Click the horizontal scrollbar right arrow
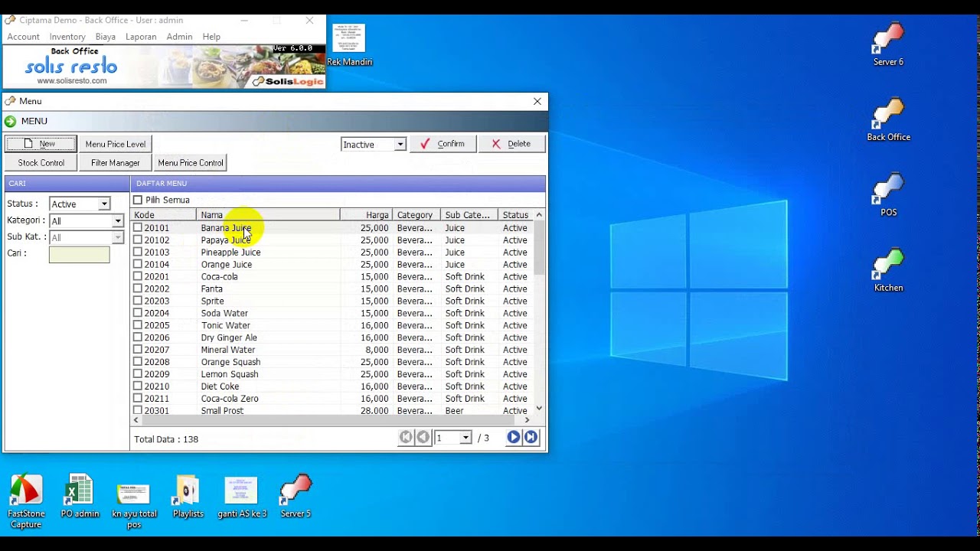The width and height of the screenshot is (980, 551). [527, 420]
